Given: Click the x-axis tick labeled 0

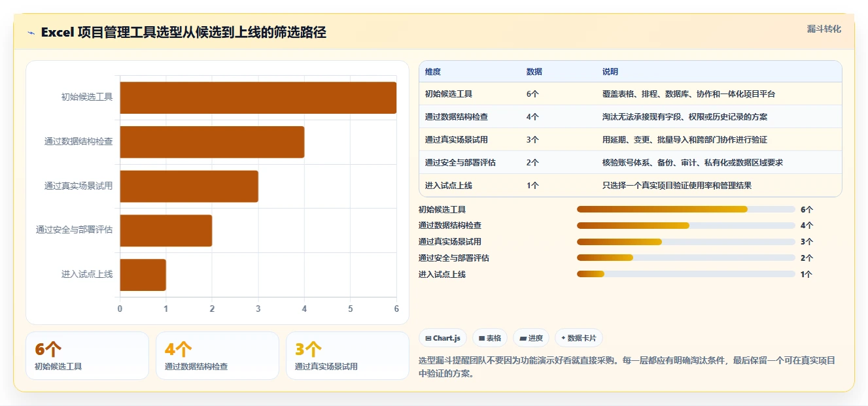Looking at the screenshot, I should [x=120, y=309].
